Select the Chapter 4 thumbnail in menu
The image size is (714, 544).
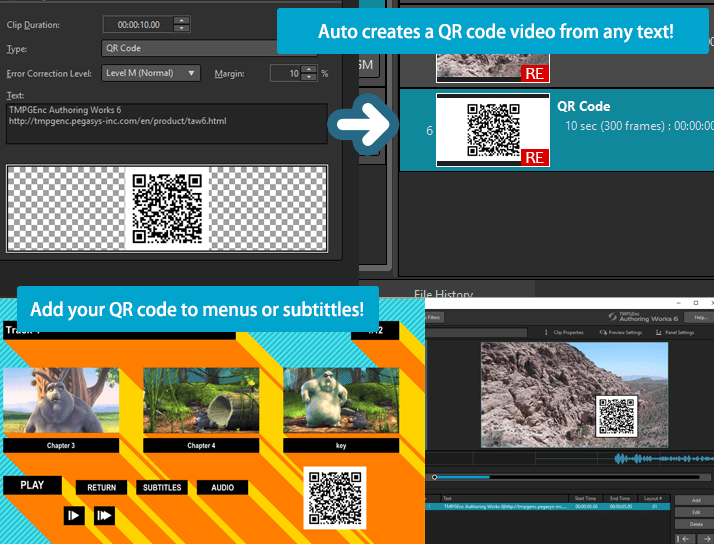coord(201,401)
